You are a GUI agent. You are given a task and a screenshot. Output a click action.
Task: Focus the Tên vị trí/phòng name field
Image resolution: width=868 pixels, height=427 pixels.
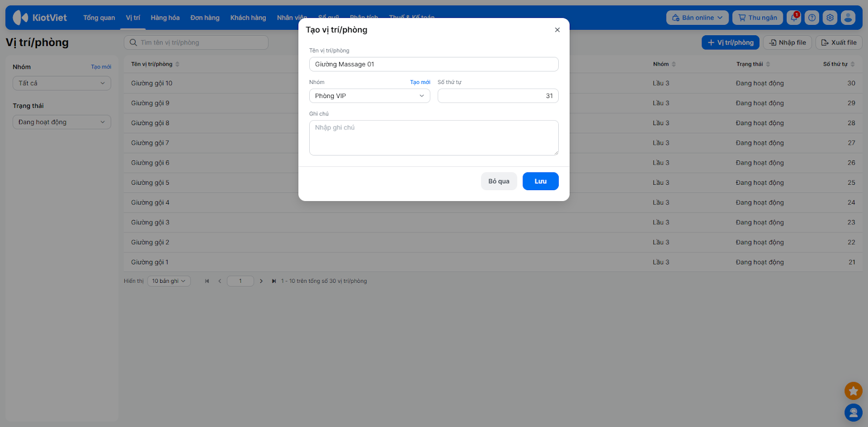(433, 64)
